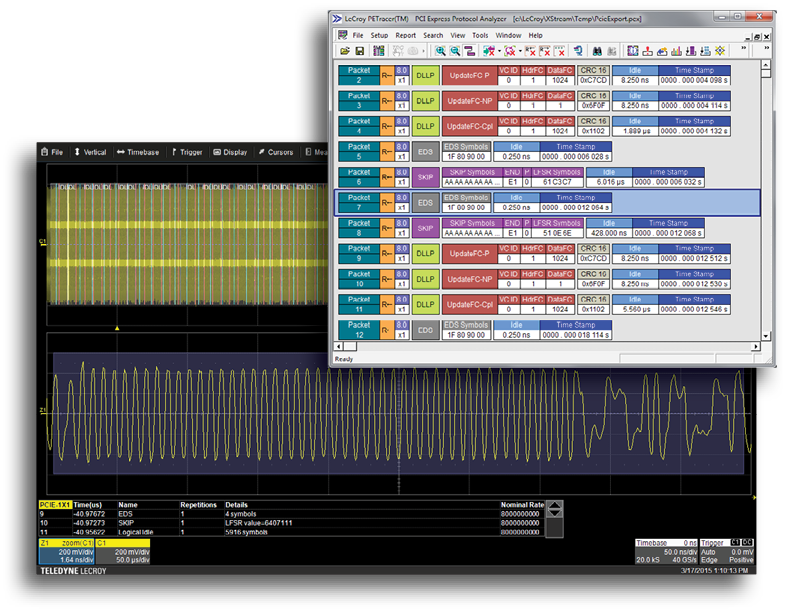
Task: Click the UpdateFC-NP field of Packet 3
Action: click(x=469, y=100)
